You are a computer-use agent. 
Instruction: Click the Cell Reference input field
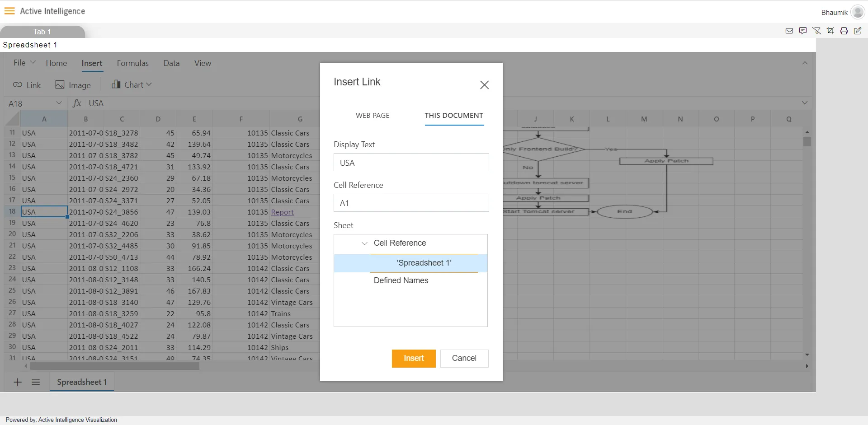coord(411,203)
